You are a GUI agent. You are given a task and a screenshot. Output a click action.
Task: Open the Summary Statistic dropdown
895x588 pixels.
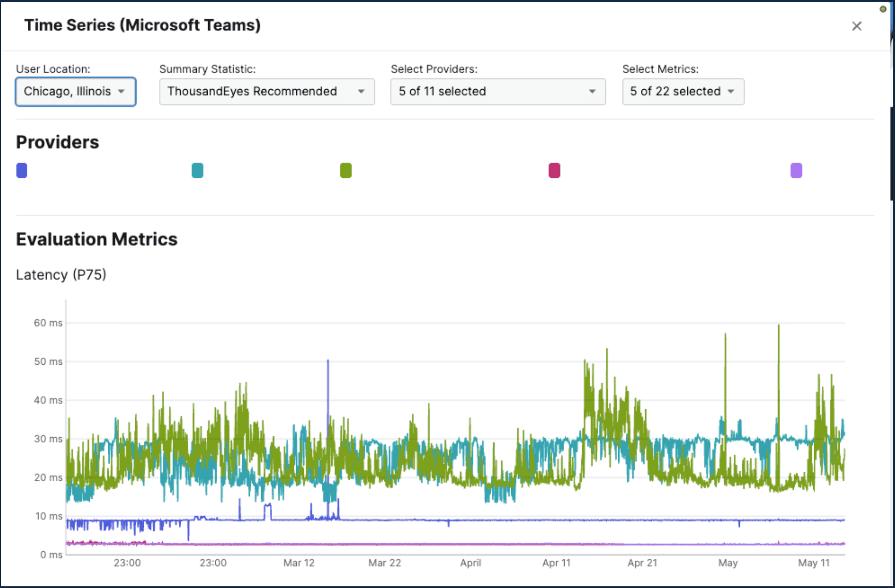point(267,91)
